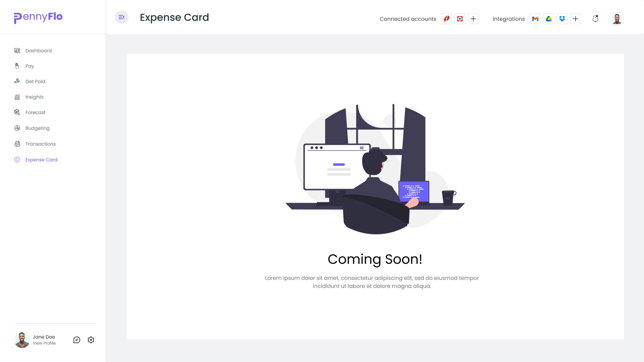This screenshot has width=644, height=362.
Task: Select the second connected bank account icon
Action: [x=460, y=19]
